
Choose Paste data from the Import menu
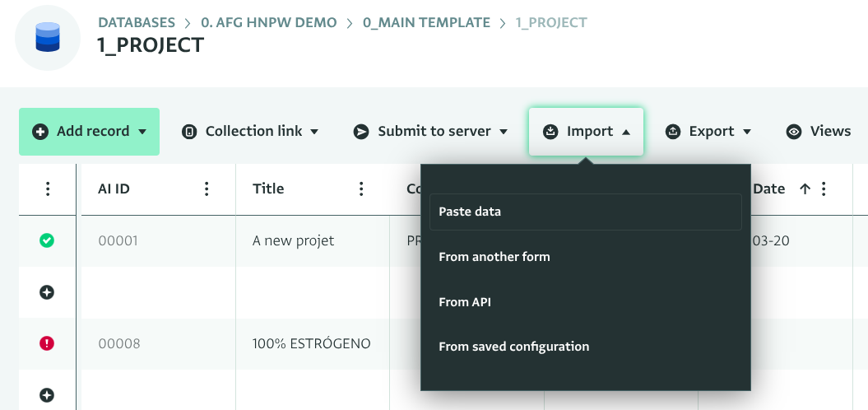(x=586, y=212)
